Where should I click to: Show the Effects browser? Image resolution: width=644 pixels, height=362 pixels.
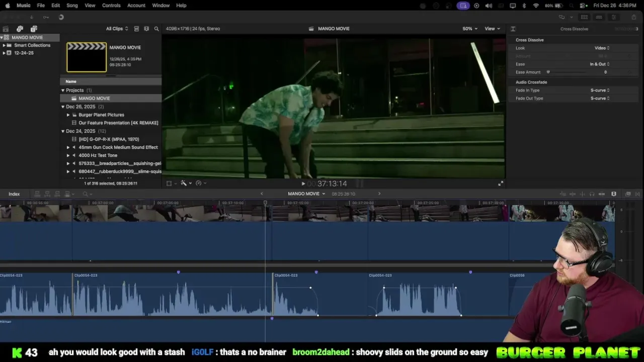(628, 194)
